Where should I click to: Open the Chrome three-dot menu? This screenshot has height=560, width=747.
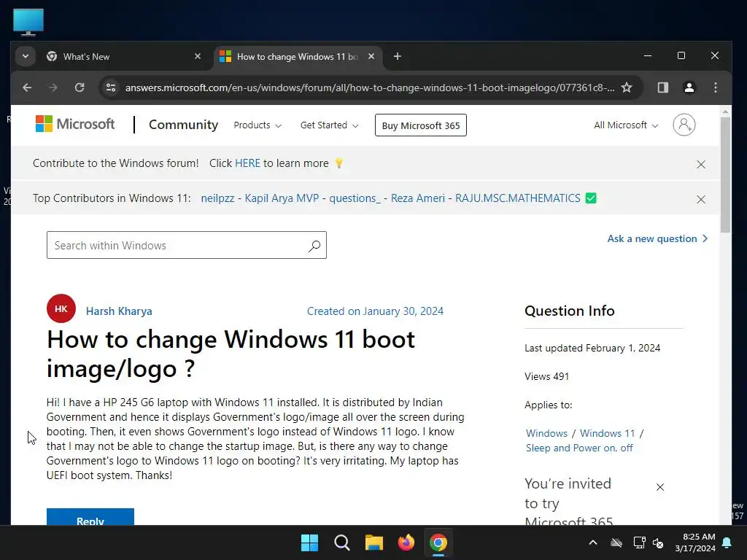coord(716,87)
